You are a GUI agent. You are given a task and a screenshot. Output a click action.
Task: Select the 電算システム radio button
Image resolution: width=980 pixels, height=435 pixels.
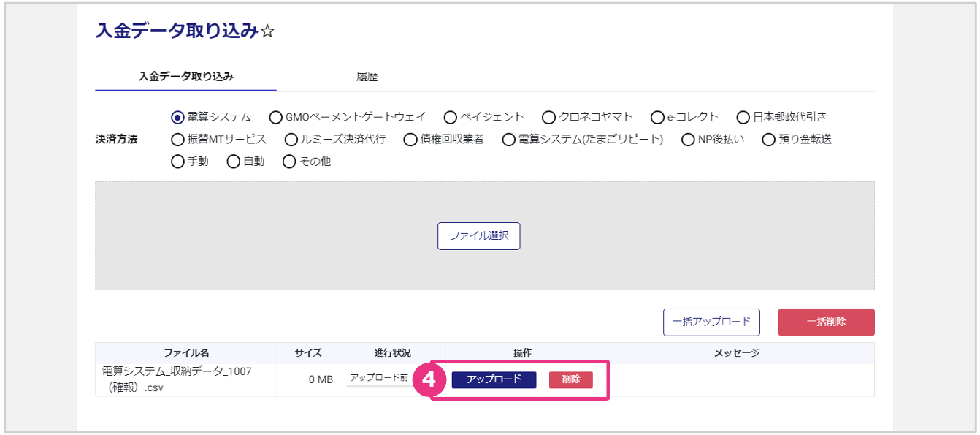[x=177, y=117]
